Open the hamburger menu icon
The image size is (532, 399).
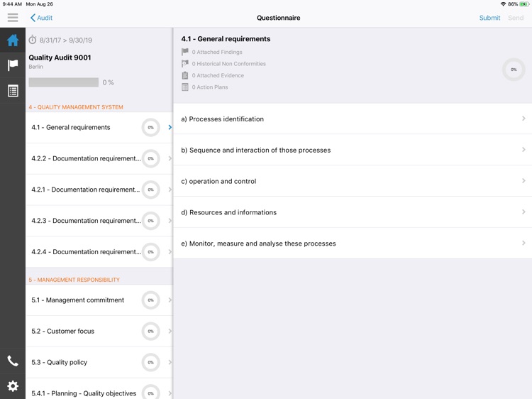tap(13, 18)
